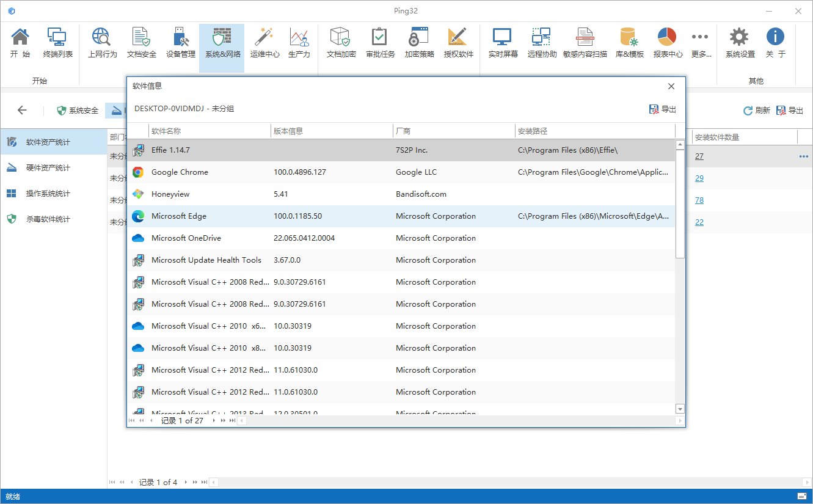This screenshot has height=504, width=813.
Task: Open installed software count link 29
Action: tap(699, 178)
